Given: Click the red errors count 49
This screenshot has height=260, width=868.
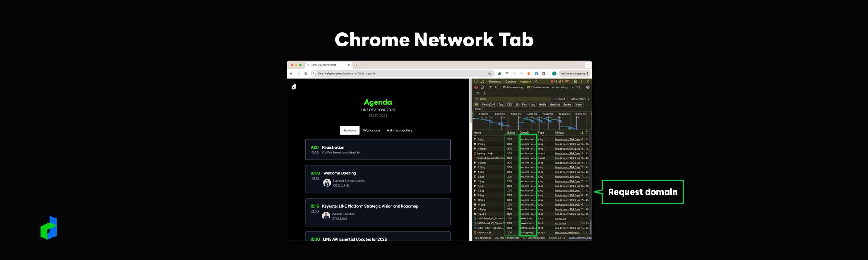Looking at the screenshot, I should (554, 82).
